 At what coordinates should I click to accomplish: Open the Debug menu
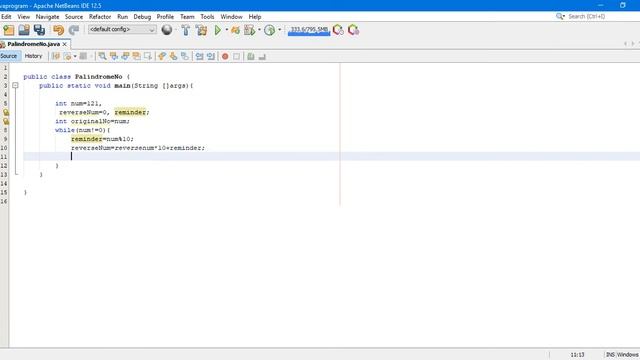click(142, 17)
